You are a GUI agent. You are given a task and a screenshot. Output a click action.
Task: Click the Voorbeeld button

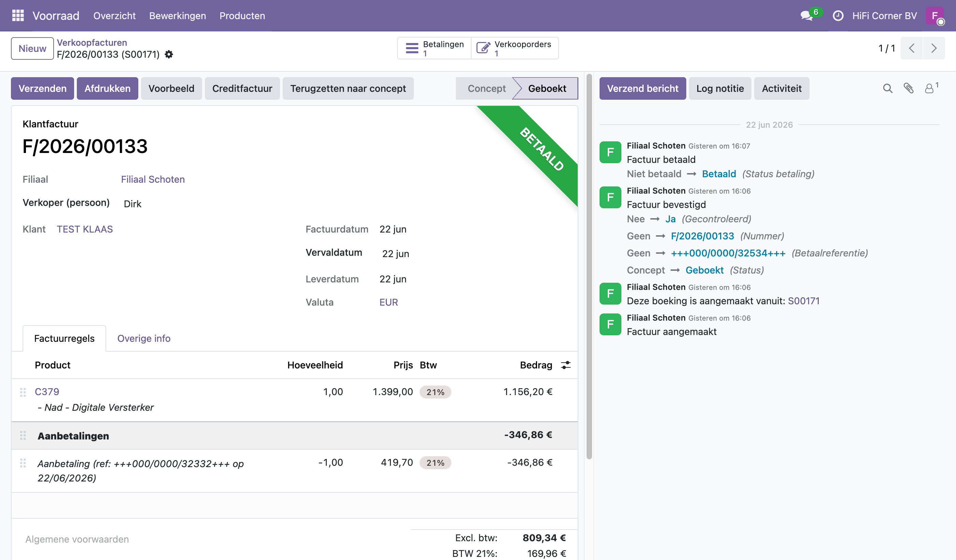(171, 88)
